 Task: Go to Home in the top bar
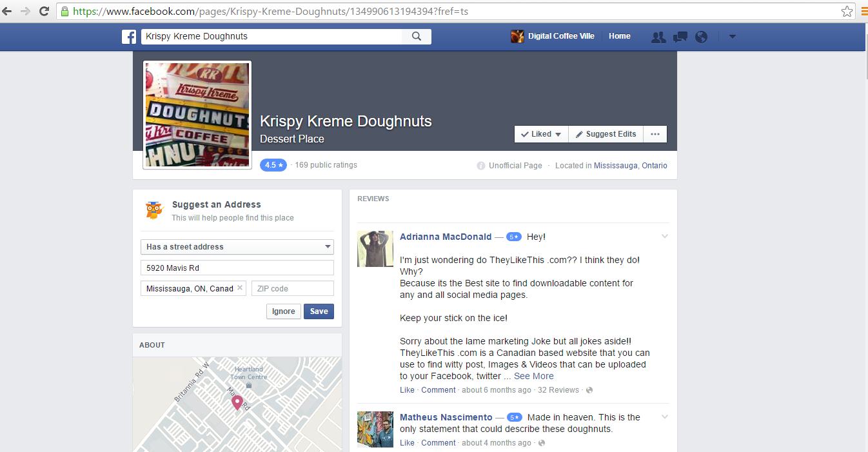619,36
